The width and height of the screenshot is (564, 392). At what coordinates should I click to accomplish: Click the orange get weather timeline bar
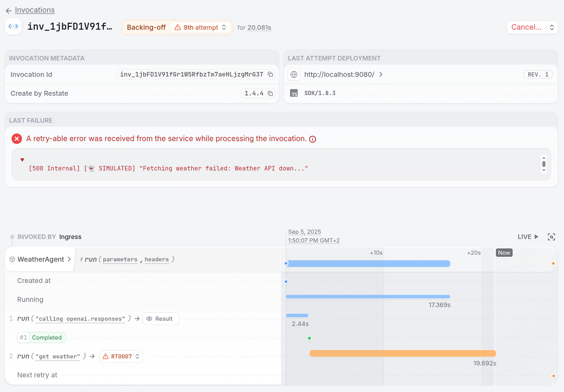point(403,354)
